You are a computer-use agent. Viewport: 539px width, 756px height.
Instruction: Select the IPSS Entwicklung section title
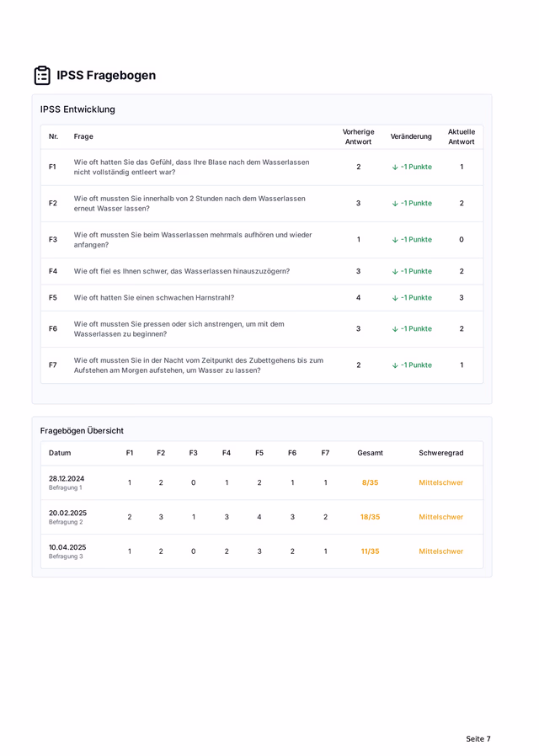(77, 109)
